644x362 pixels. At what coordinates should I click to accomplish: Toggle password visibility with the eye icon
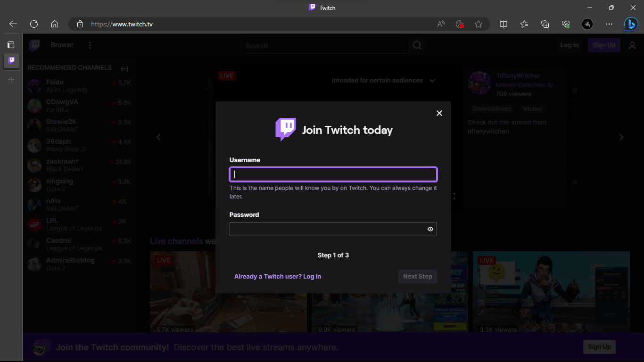click(430, 229)
